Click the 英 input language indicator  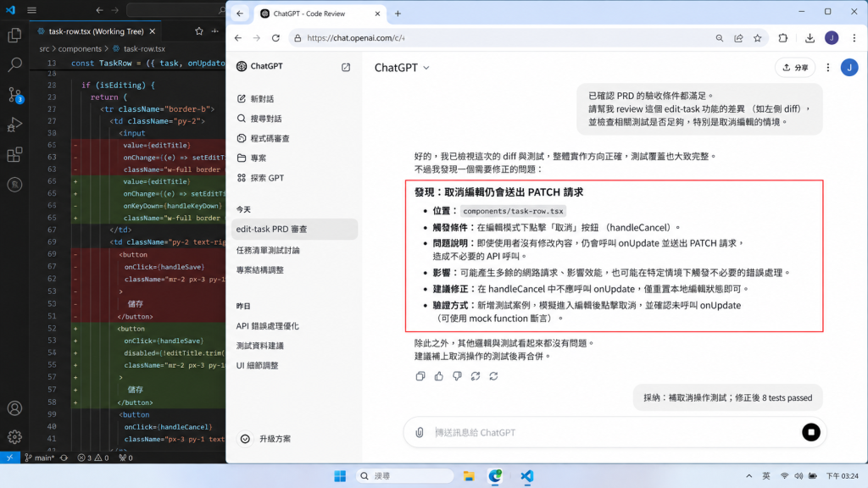click(766, 476)
